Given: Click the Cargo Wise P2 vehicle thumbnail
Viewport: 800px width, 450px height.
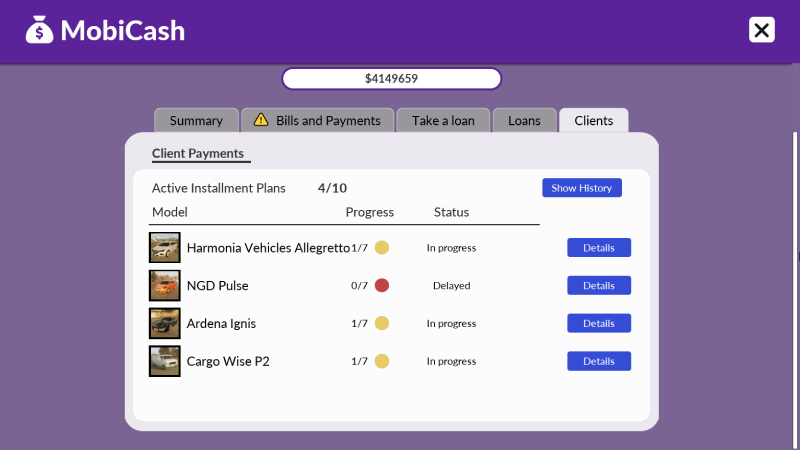Looking at the screenshot, I should 164,361.
